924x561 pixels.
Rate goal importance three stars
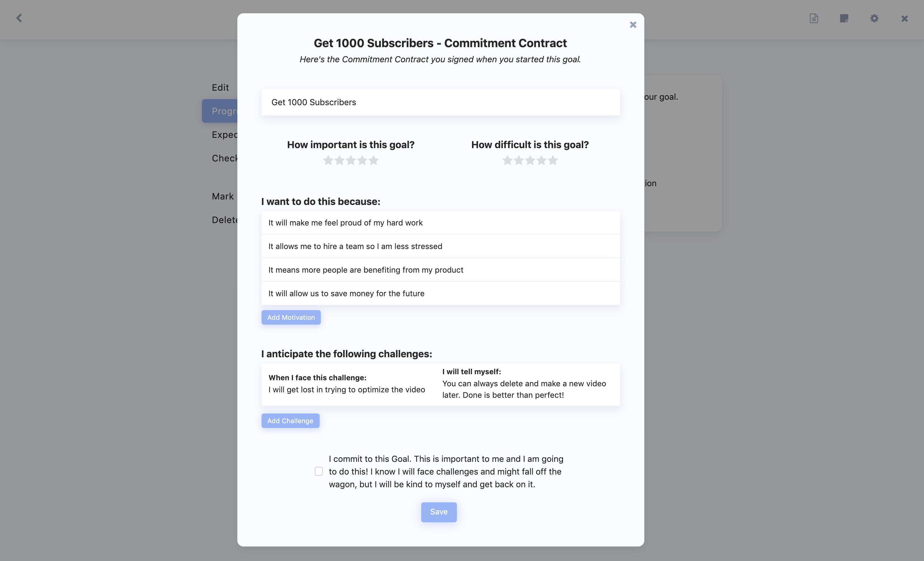coord(351,161)
